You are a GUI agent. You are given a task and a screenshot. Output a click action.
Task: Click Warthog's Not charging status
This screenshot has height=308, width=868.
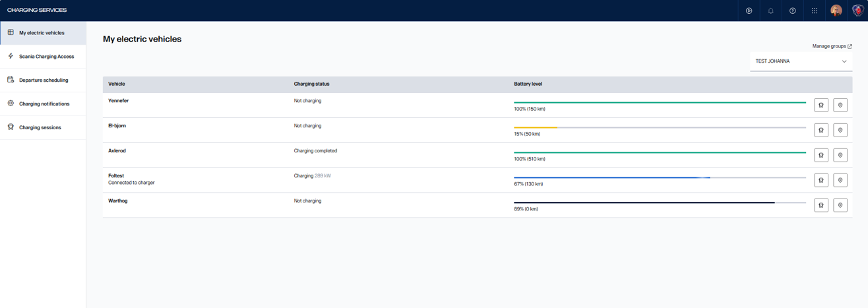click(307, 201)
